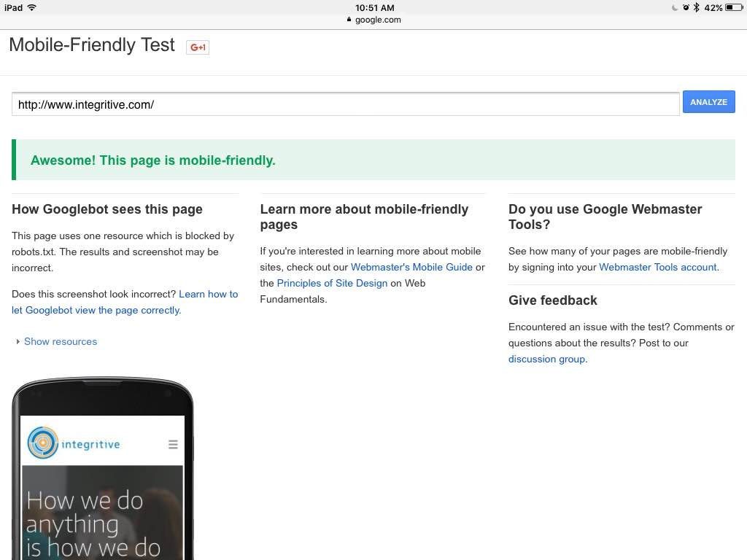The image size is (747, 560).
Task: Tap the phone preview hero image
Action: (x=102, y=512)
